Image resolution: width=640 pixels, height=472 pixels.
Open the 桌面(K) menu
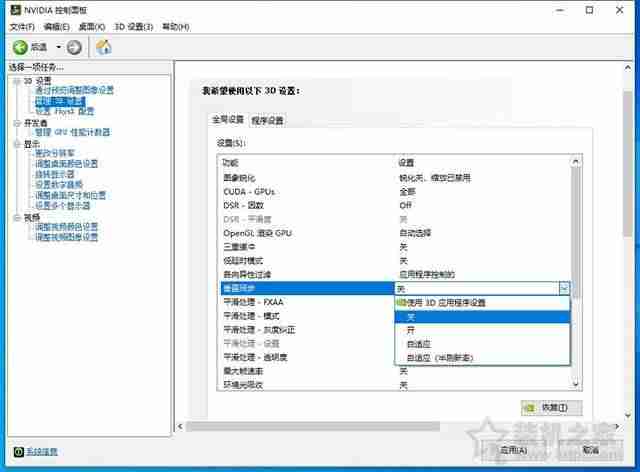click(91, 27)
